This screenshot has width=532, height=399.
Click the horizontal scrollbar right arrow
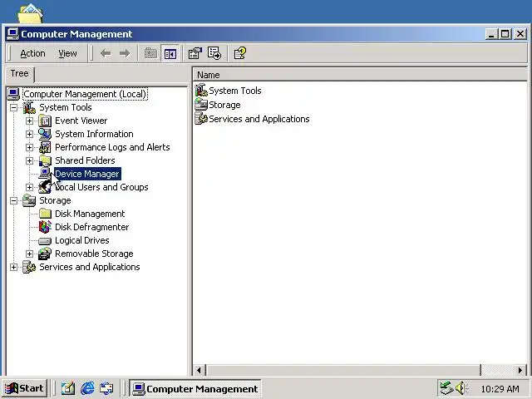520,370
